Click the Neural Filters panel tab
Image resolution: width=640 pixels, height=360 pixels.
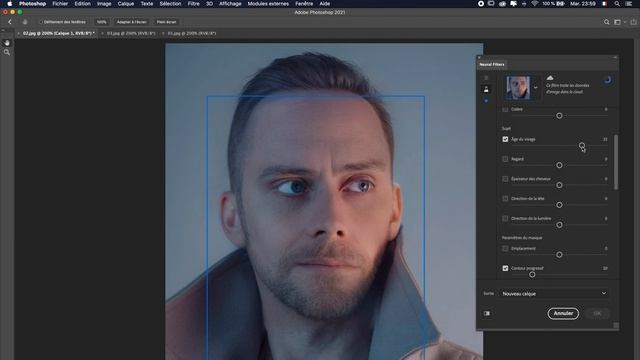click(492, 64)
